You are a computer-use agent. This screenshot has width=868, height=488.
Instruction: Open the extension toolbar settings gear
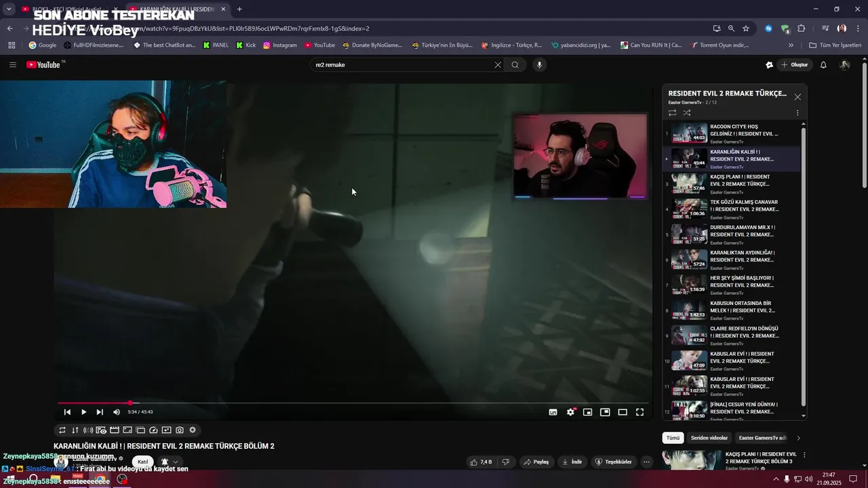point(193,430)
